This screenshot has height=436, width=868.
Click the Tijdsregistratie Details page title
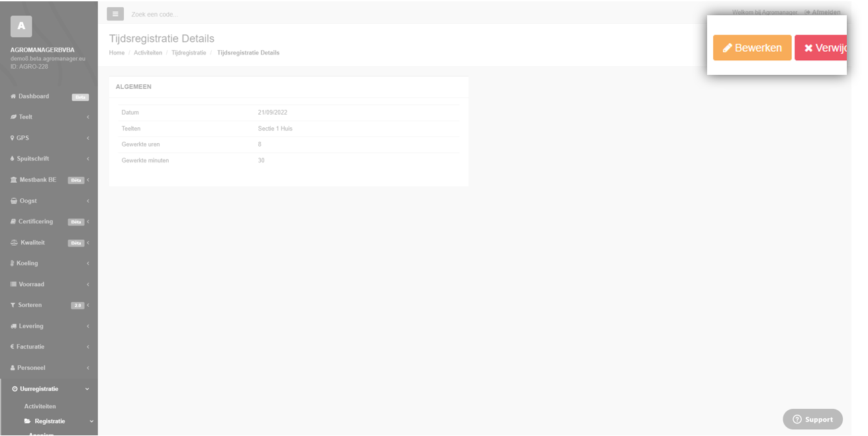[x=162, y=38]
